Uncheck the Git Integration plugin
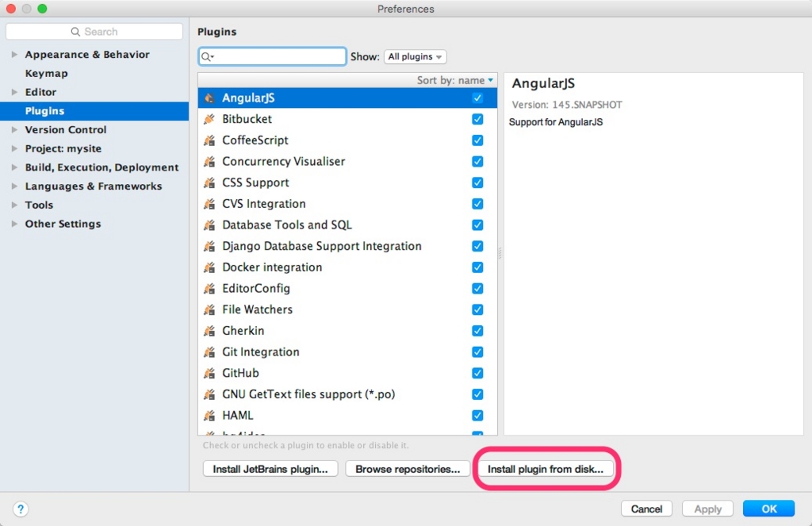812x526 pixels. (477, 351)
